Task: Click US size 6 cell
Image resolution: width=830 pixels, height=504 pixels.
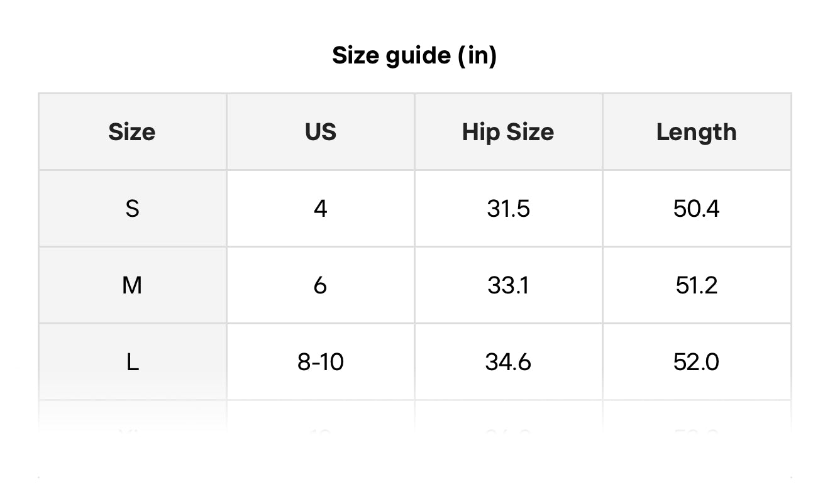Action: (321, 285)
